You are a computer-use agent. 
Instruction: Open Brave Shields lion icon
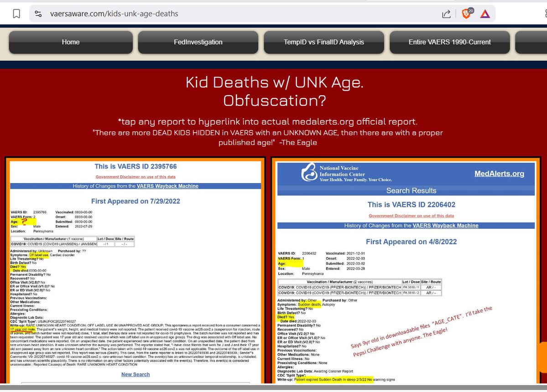[x=466, y=14]
